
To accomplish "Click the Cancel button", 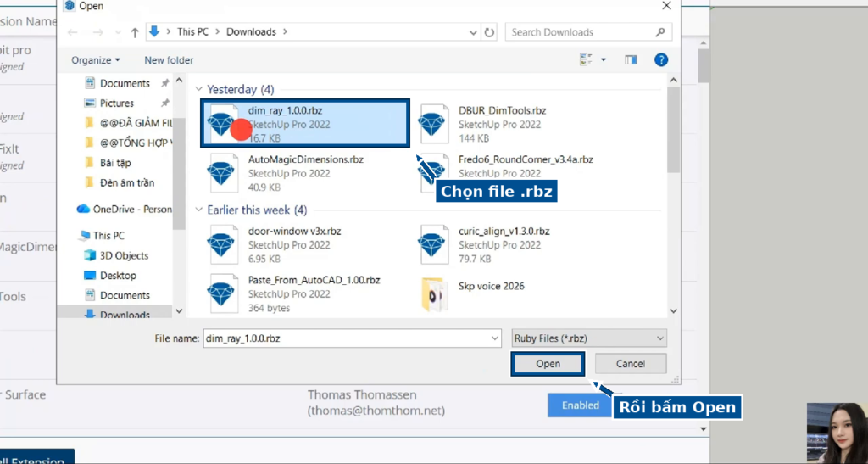I will pyautogui.click(x=631, y=364).
